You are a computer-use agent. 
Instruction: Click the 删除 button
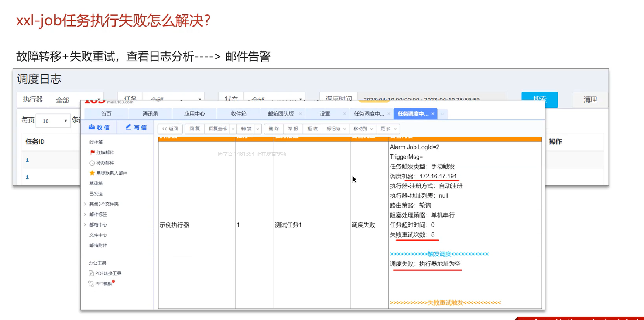click(x=274, y=129)
